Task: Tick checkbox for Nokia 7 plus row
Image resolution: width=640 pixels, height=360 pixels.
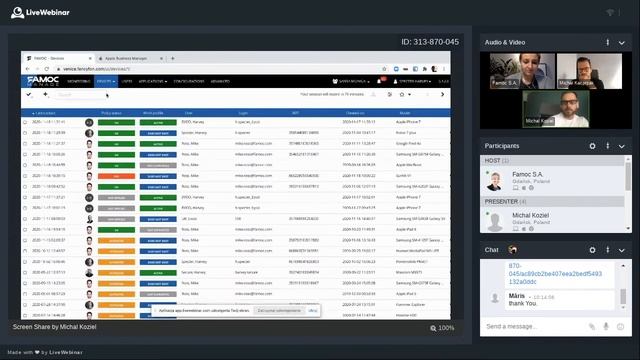Action: 25,133
